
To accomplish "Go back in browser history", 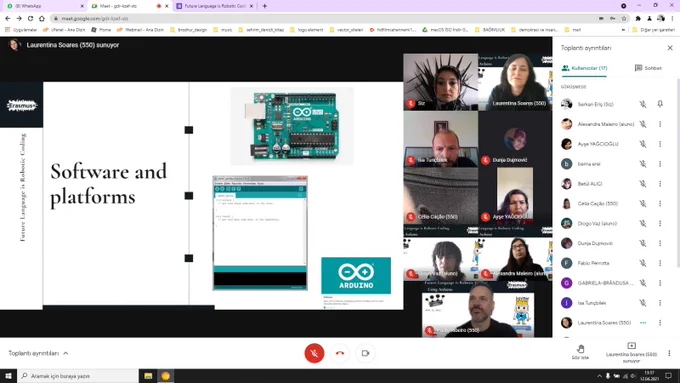I will [8, 19].
